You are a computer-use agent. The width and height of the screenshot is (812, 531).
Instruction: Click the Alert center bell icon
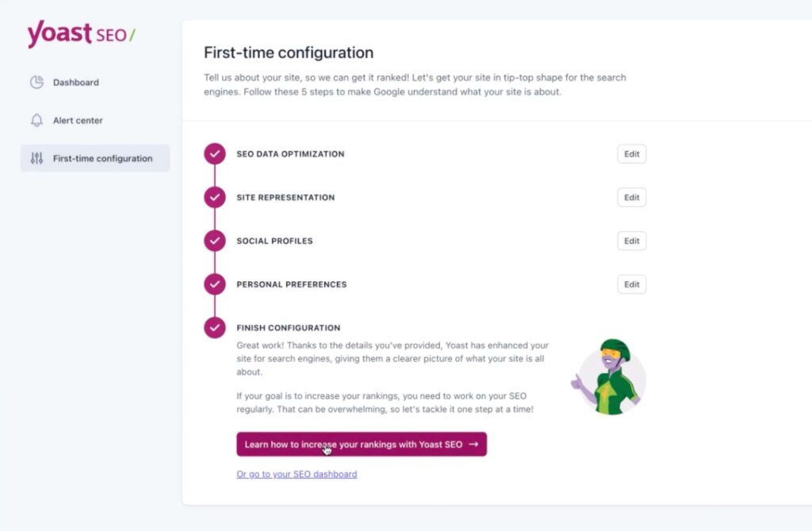click(x=36, y=120)
